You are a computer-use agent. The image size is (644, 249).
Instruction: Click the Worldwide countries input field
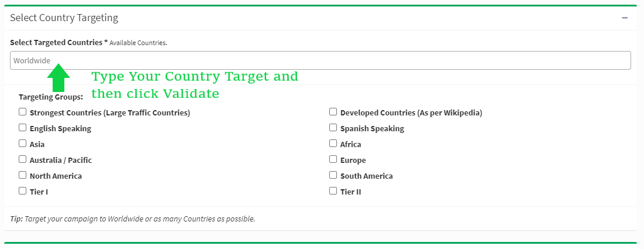[320, 60]
